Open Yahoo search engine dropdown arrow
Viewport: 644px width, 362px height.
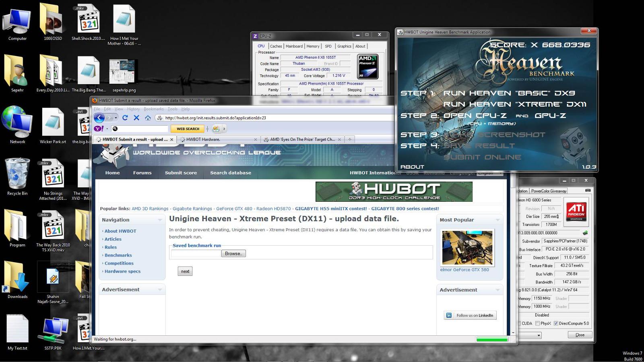point(107,129)
